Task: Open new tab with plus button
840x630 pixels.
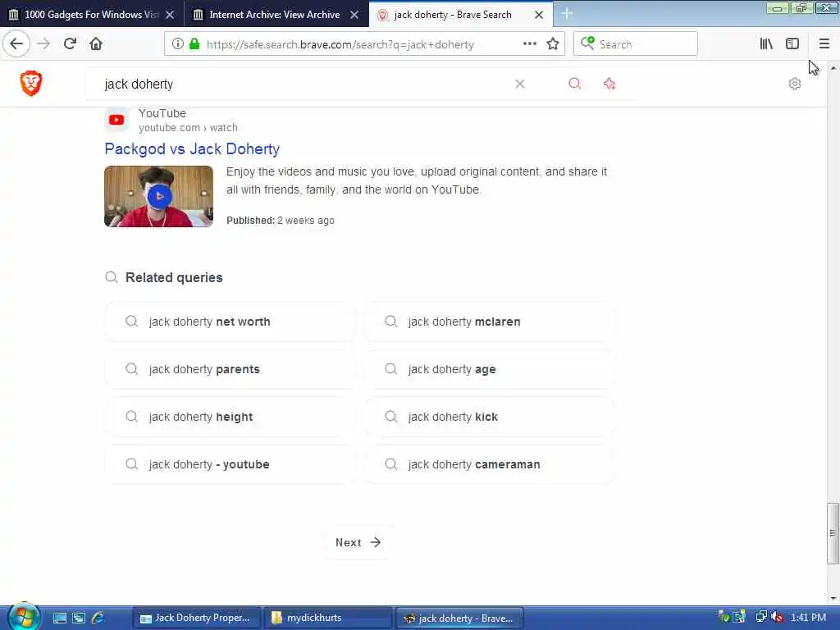Action: [567, 14]
